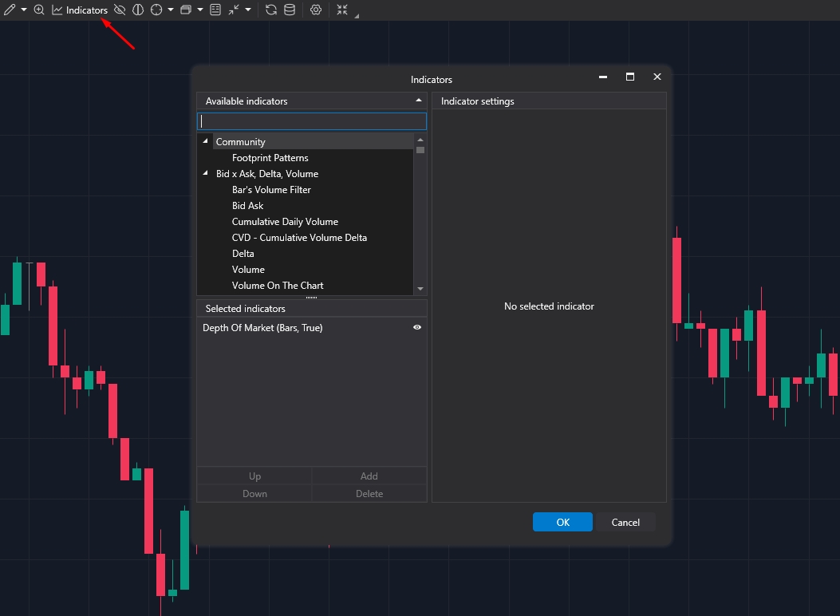
Task: Collapse the Available indicators panel
Action: pos(419,101)
